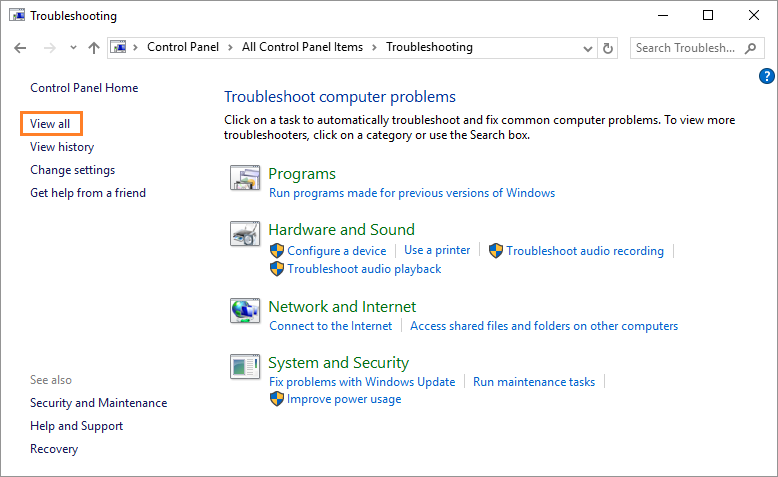Close the Troubleshooting window
The height and width of the screenshot is (477, 778).
(754, 15)
